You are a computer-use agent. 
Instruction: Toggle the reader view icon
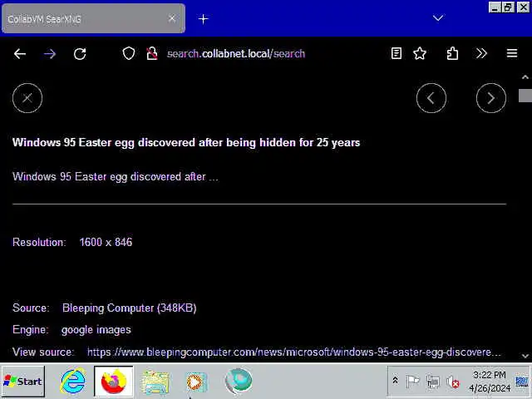click(x=397, y=53)
